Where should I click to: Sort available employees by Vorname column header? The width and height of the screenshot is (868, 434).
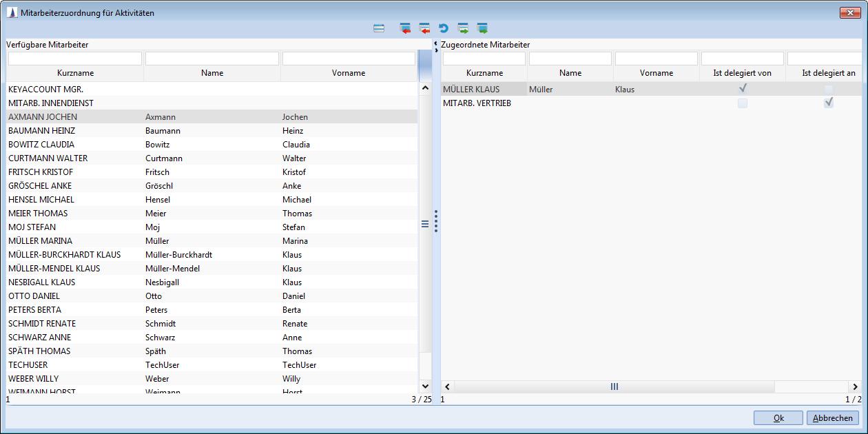349,73
